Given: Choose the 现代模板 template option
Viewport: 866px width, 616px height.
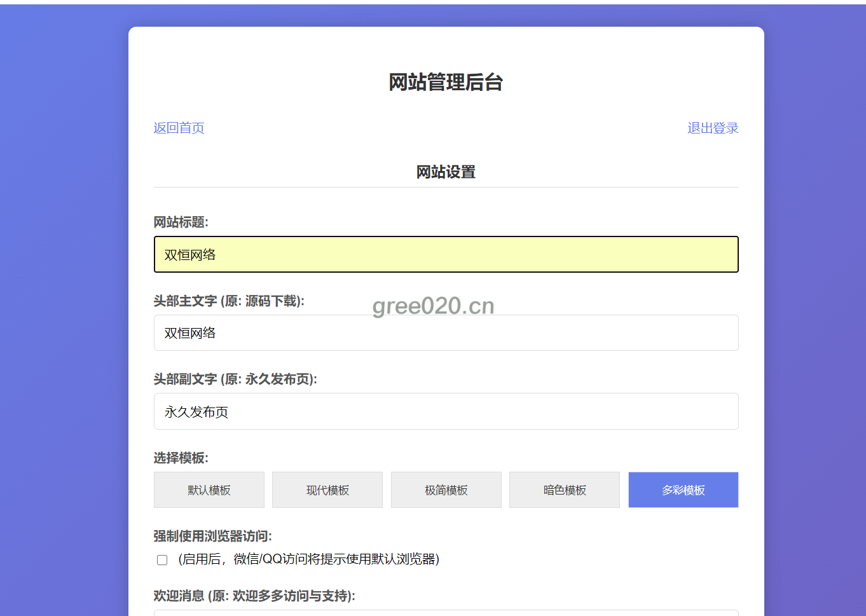Looking at the screenshot, I should [327, 490].
